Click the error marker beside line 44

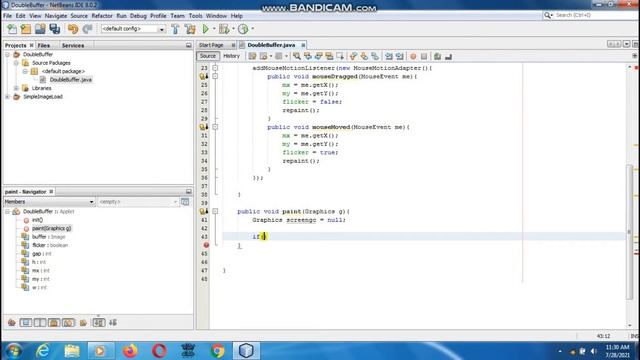[x=206, y=245]
